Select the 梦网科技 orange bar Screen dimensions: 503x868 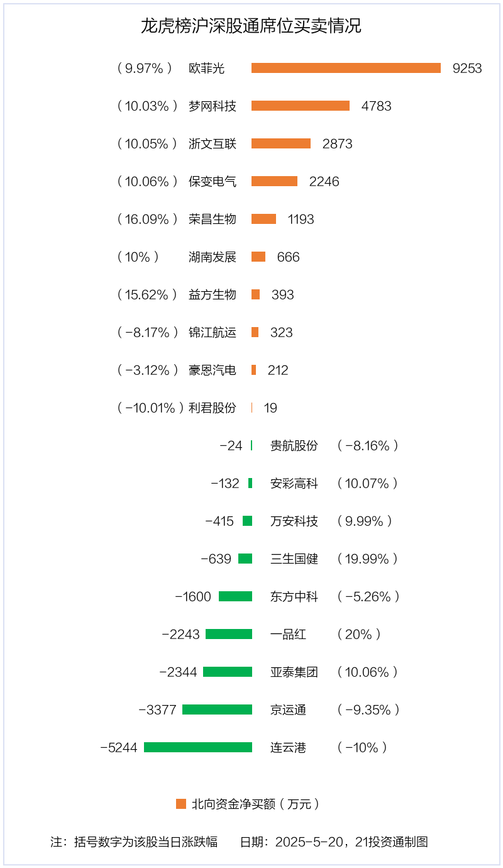(x=301, y=106)
